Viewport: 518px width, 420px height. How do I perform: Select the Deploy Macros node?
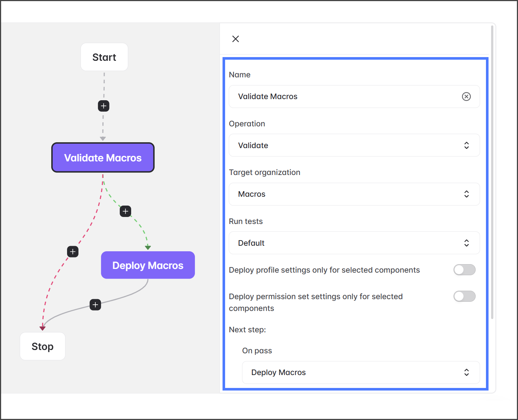(148, 265)
